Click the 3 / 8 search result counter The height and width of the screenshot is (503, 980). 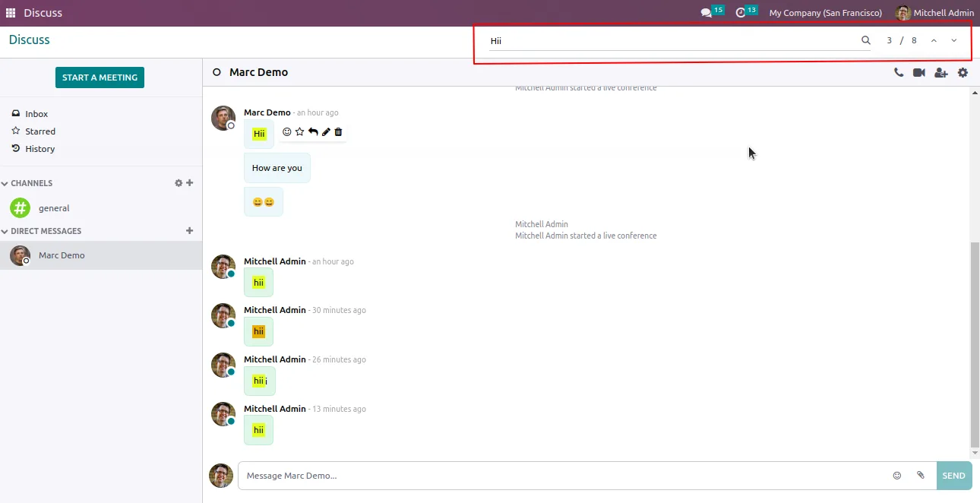(902, 40)
